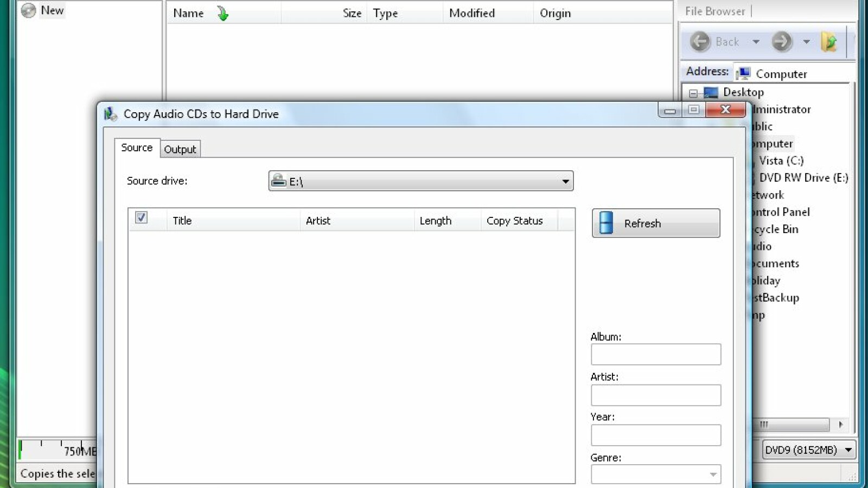868x488 pixels.
Task: Switch to the Output tab
Action: (x=180, y=149)
